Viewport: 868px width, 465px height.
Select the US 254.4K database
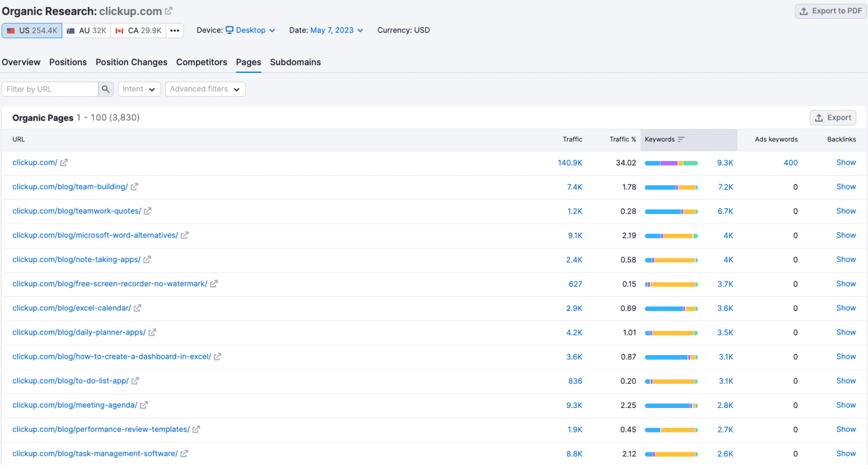pos(32,30)
